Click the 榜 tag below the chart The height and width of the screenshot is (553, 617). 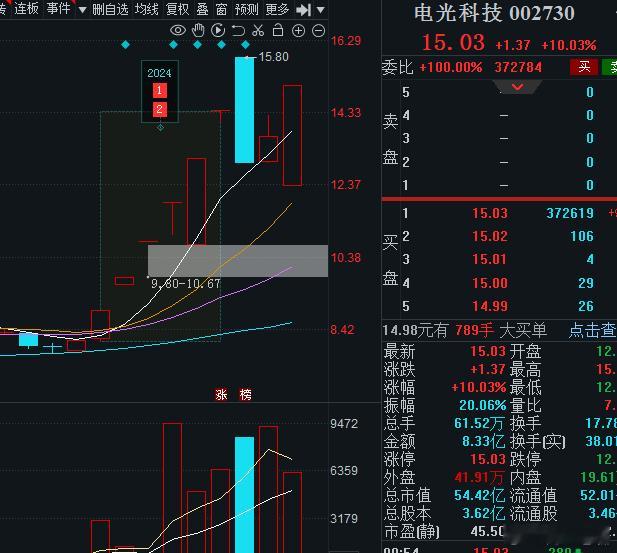(x=246, y=394)
